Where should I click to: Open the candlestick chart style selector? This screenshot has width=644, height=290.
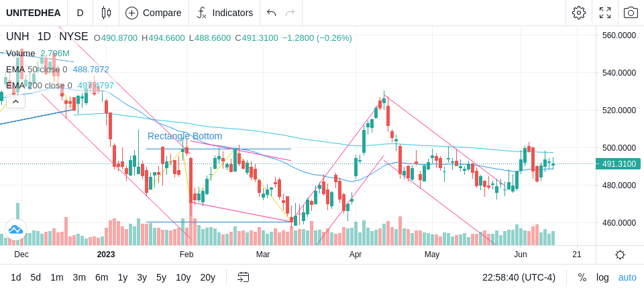[106, 13]
